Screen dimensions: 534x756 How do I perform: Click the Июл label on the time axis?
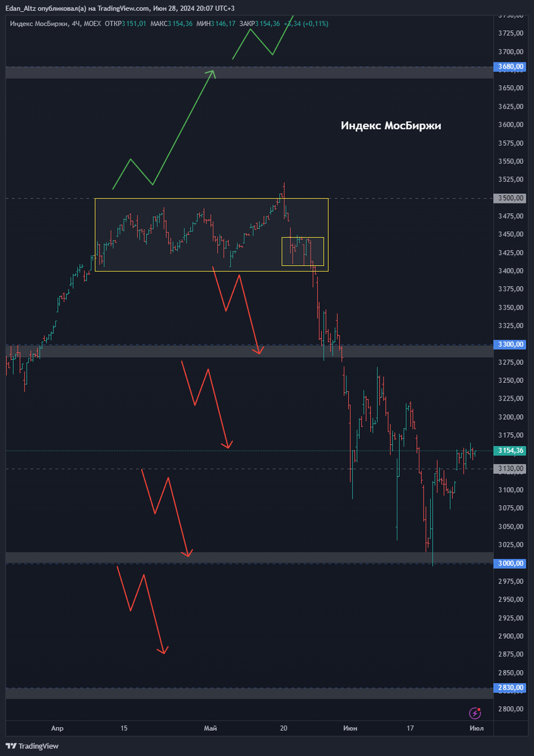click(477, 728)
